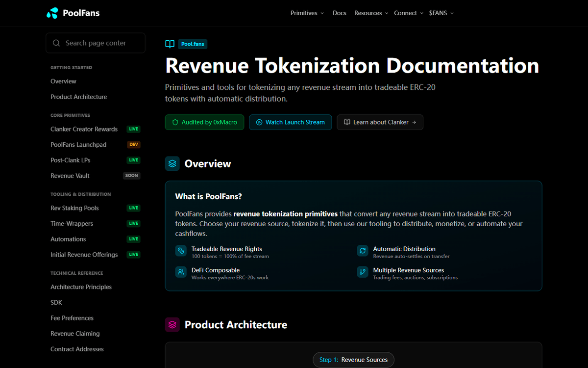Click the Overview section heading
This screenshot has width=588, height=368.
pyautogui.click(x=208, y=164)
